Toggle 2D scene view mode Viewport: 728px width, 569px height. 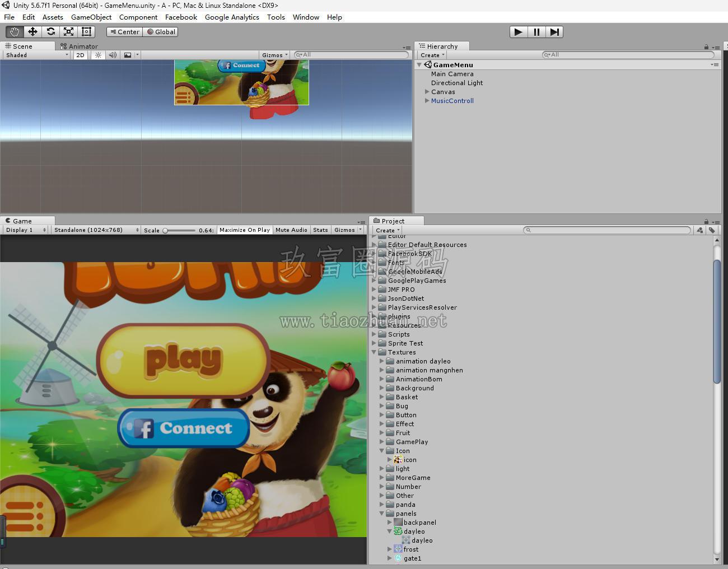(80, 55)
